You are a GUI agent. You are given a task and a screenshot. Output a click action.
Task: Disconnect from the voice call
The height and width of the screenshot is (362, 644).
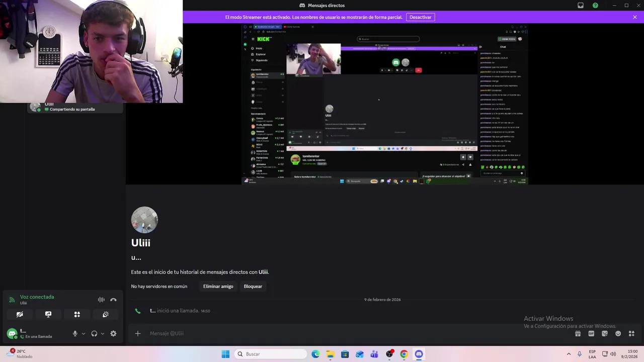pyautogui.click(x=113, y=300)
